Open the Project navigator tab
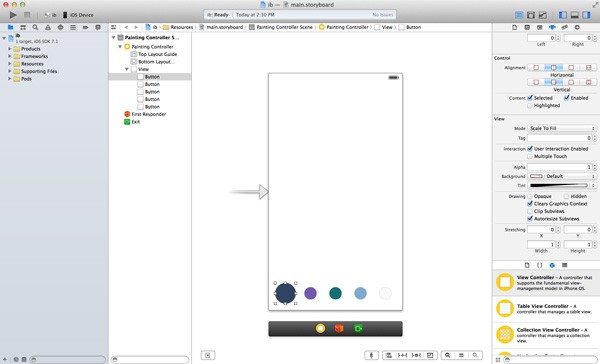 pyautogui.click(x=10, y=28)
